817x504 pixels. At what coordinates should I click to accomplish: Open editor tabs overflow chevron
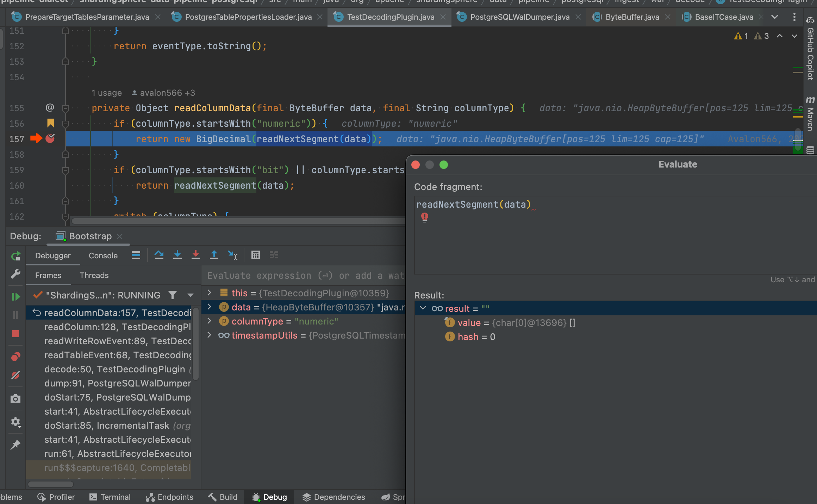[x=775, y=17]
